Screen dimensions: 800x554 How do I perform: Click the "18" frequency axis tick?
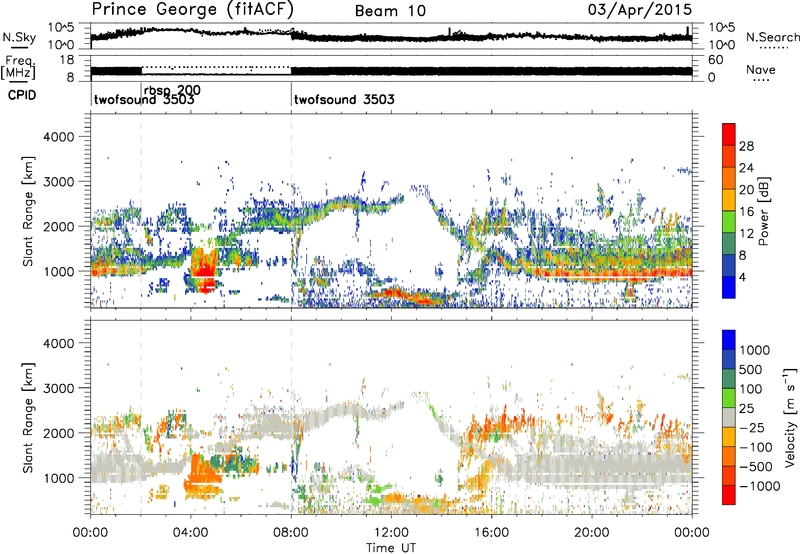coord(66,60)
